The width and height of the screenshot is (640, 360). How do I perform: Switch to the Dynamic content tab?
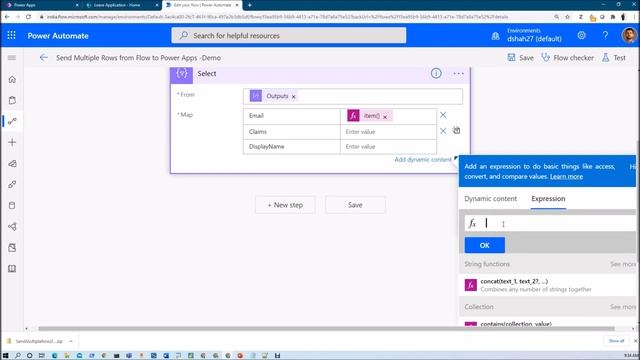[x=491, y=199]
